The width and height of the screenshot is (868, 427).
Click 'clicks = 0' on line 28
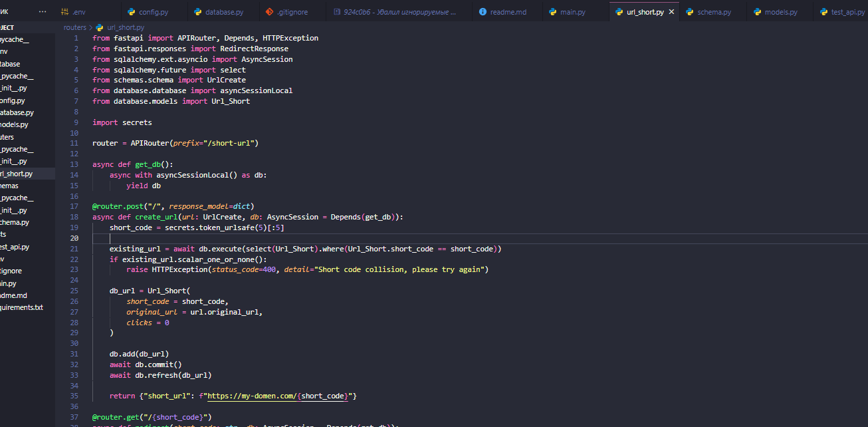(148, 323)
